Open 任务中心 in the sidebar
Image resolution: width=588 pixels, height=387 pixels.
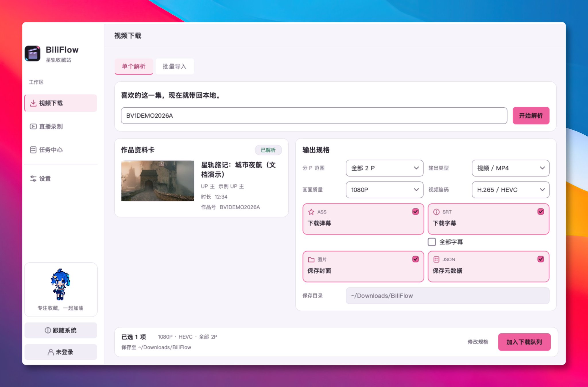tap(61, 150)
